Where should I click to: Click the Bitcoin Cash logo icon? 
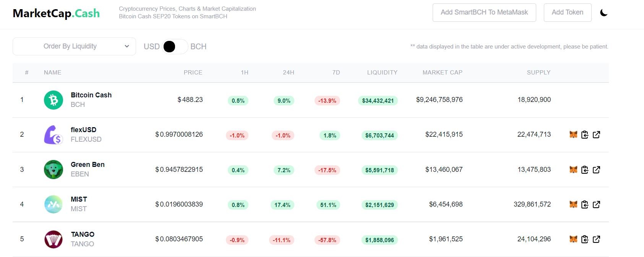click(x=54, y=100)
